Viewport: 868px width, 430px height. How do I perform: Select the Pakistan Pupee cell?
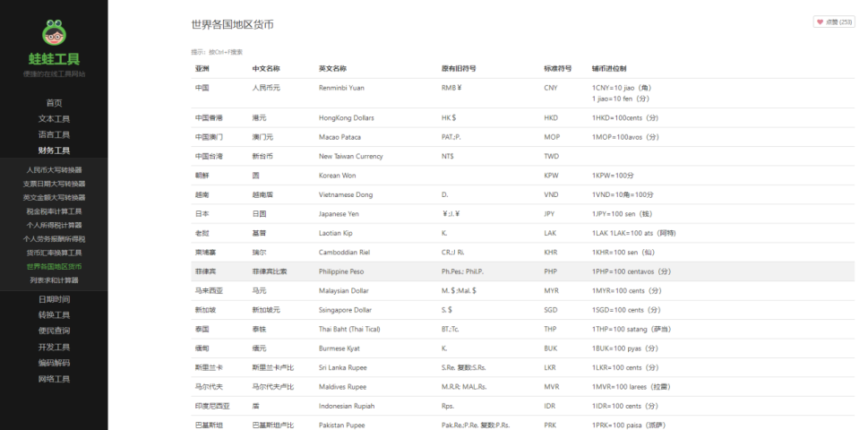click(342, 425)
